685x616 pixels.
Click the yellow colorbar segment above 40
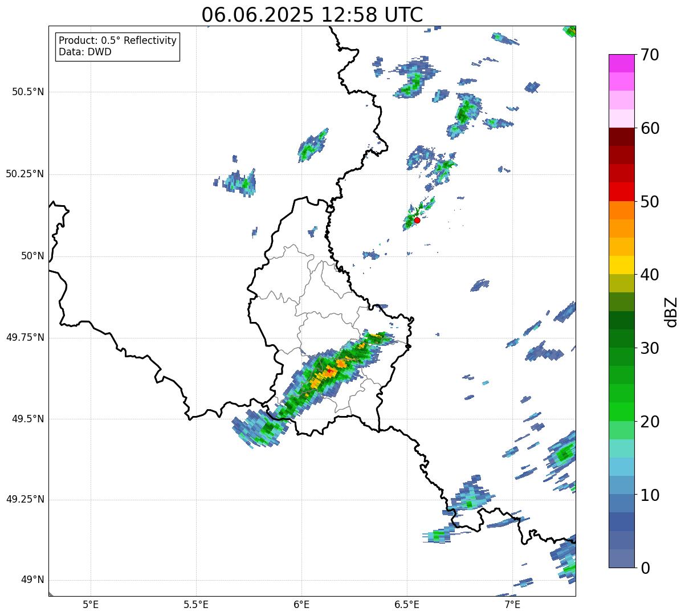coord(621,266)
